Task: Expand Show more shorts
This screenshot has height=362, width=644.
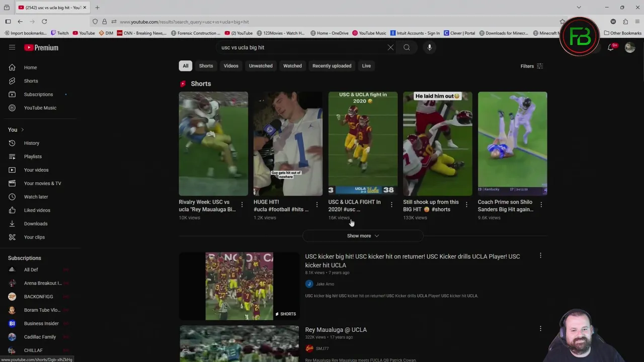Action: tap(363, 236)
